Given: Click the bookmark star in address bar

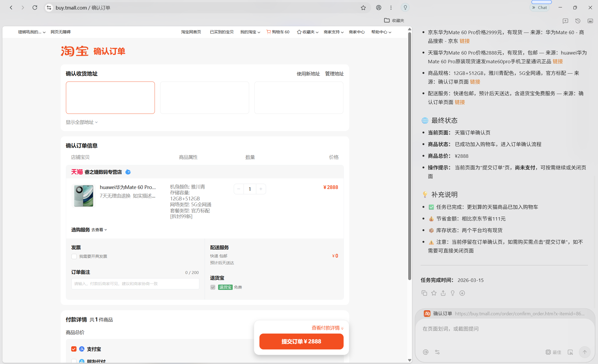Looking at the screenshot, I should [363, 8].
